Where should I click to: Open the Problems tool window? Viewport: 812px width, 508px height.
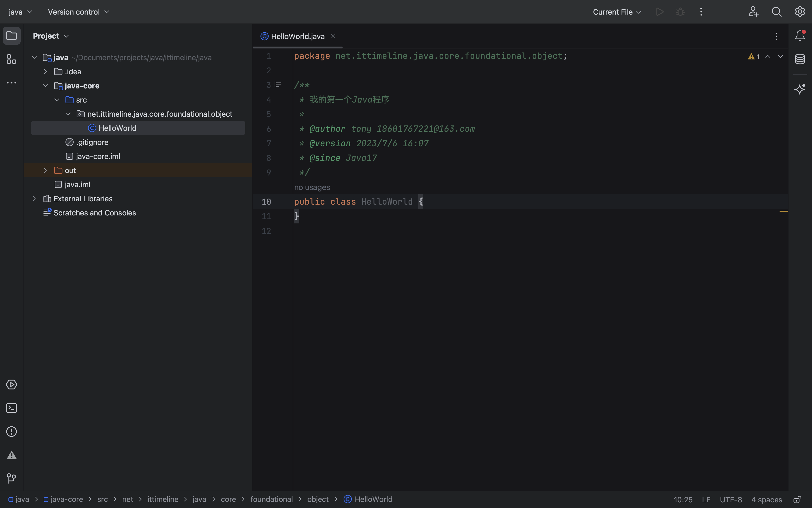point(12,431)
